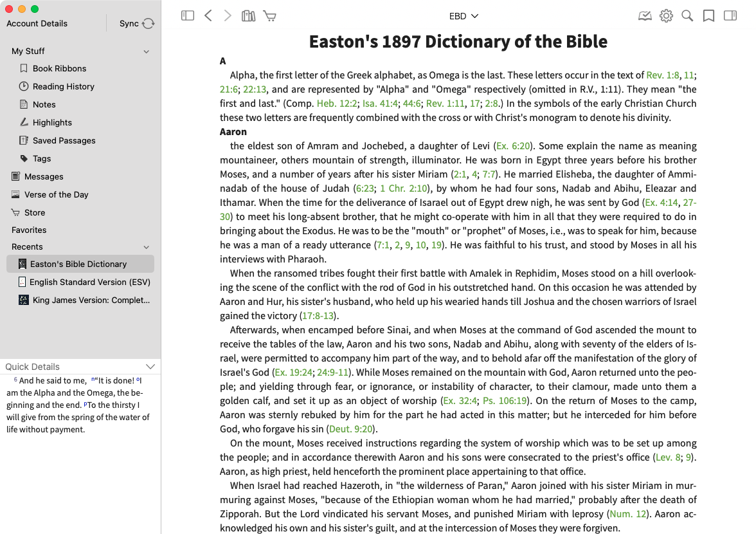Image resolution: width=756 pixels, height=534 pixels.
Task: Click the search magnifying glass icon
Action: pyautogui.click(x=687, y=16)
